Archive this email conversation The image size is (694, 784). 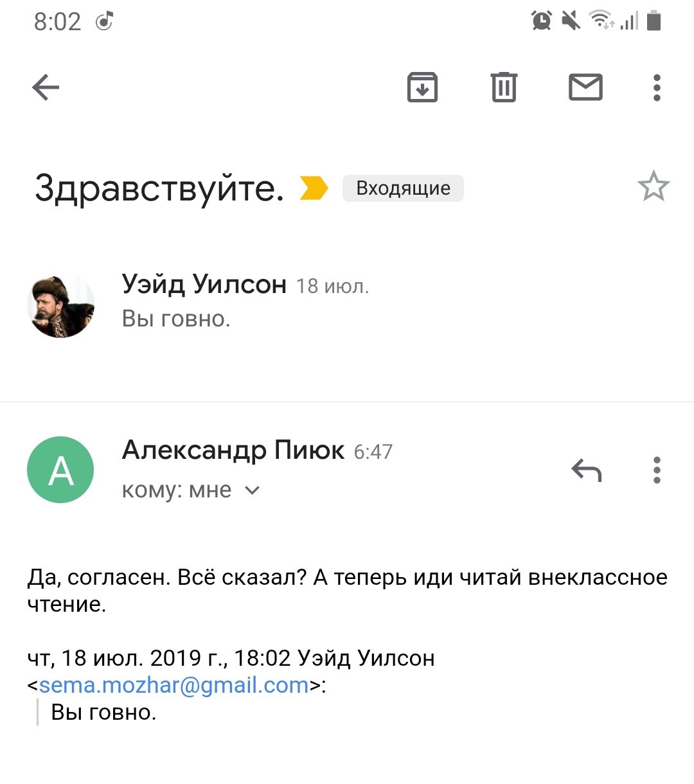[x=422, y=87]
